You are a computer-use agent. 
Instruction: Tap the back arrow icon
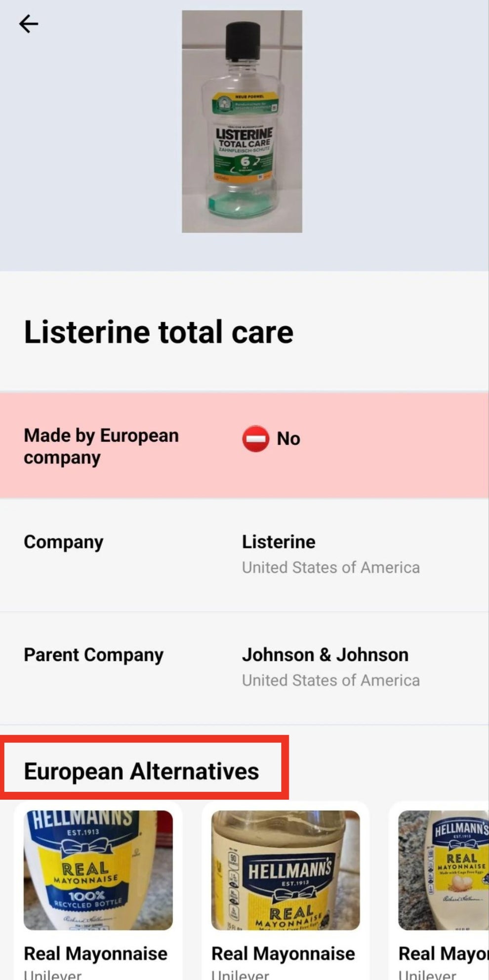tap(28, 24)
